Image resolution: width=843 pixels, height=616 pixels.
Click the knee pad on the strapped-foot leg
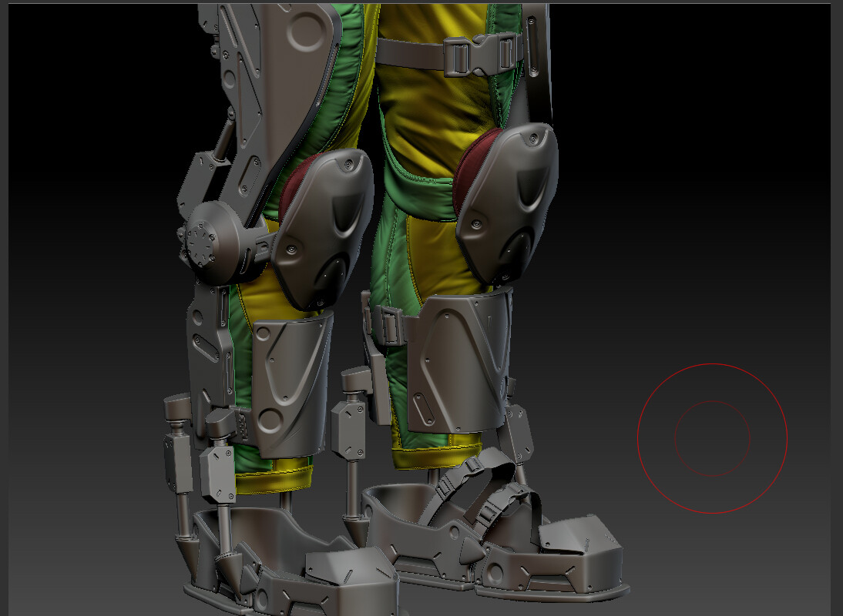(506, 203)
